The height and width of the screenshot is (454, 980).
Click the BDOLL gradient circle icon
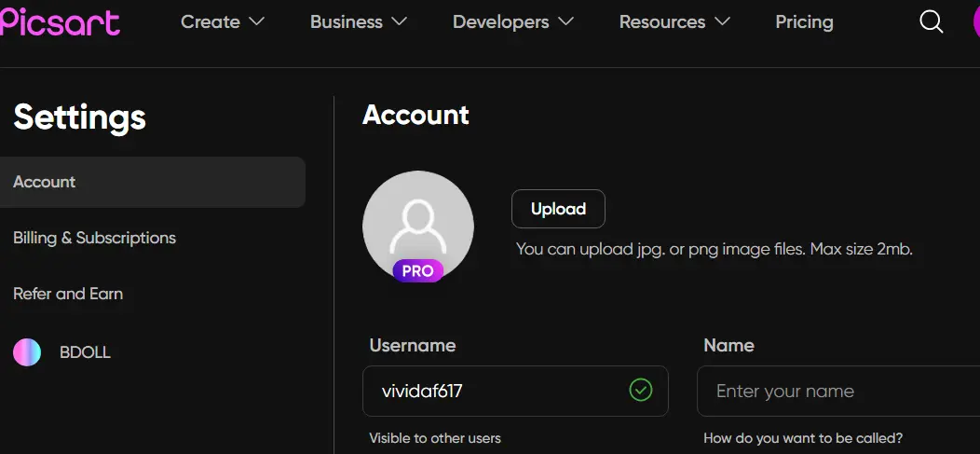(x=27, y=352)
